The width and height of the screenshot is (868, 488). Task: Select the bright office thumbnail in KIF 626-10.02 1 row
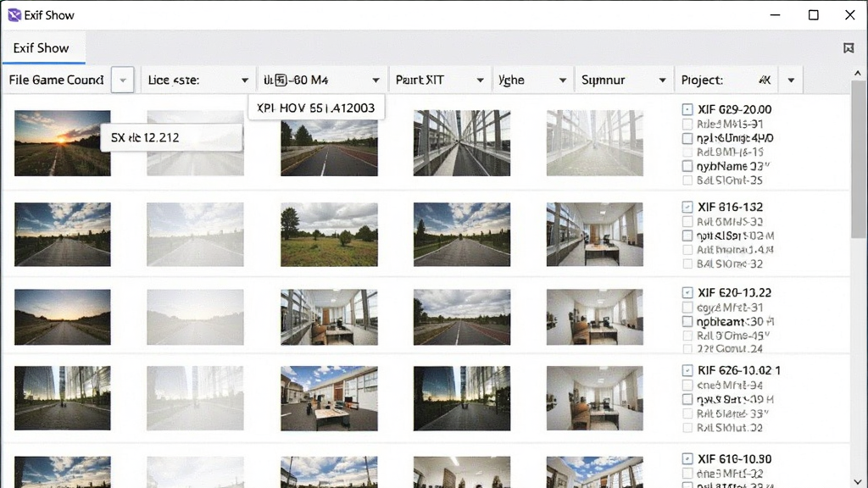tap(595, 398)
